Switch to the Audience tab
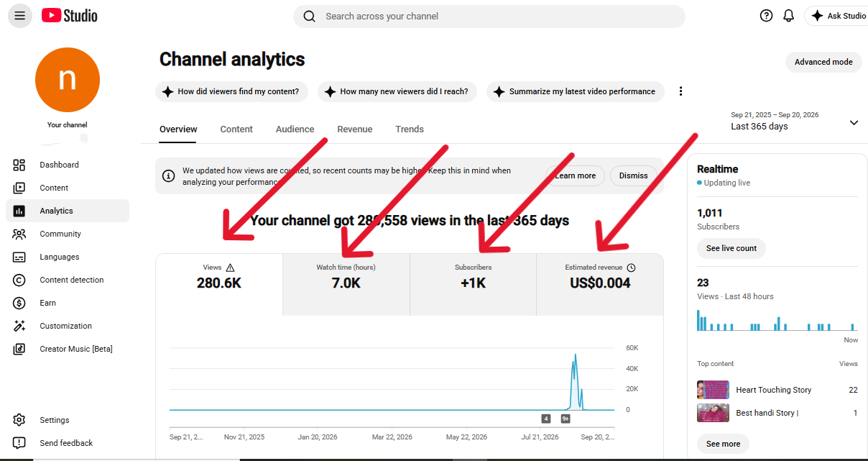This screenshot has width=868, height=461. coord(295,129)
